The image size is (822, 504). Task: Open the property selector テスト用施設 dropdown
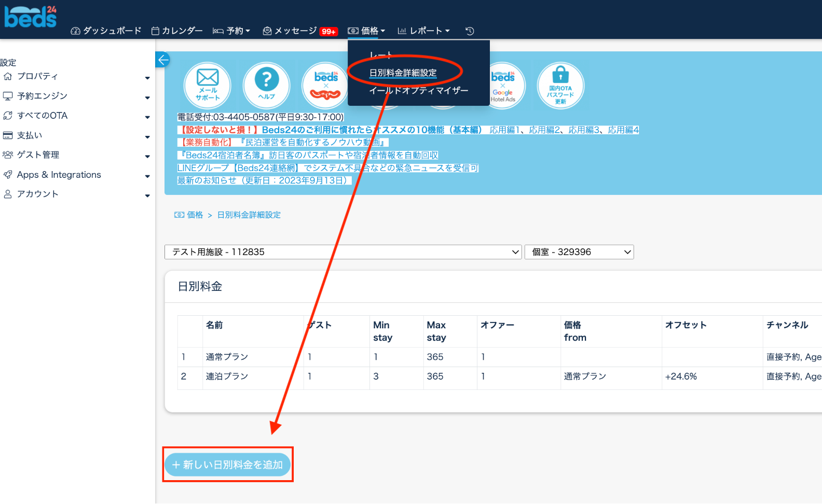point(342,252)
